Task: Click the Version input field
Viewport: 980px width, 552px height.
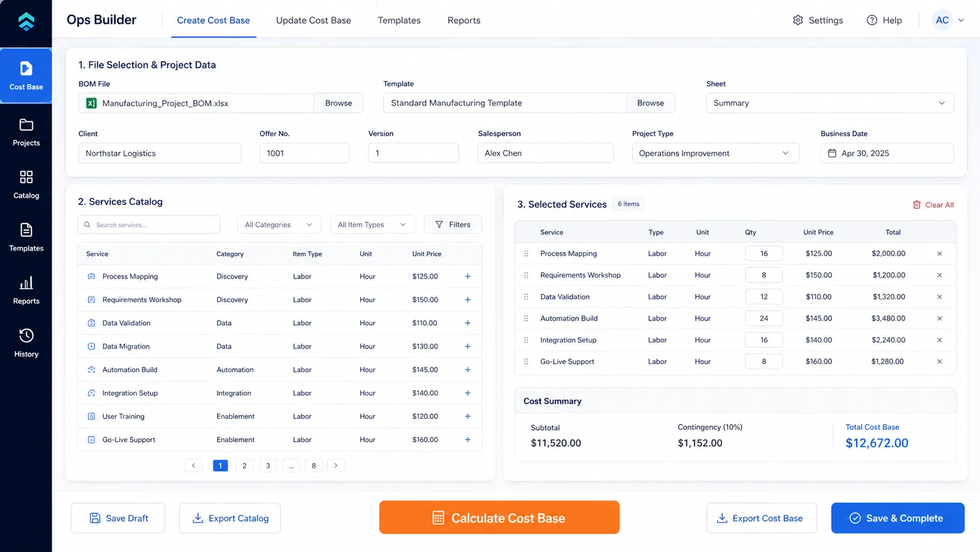Action: 413,153
